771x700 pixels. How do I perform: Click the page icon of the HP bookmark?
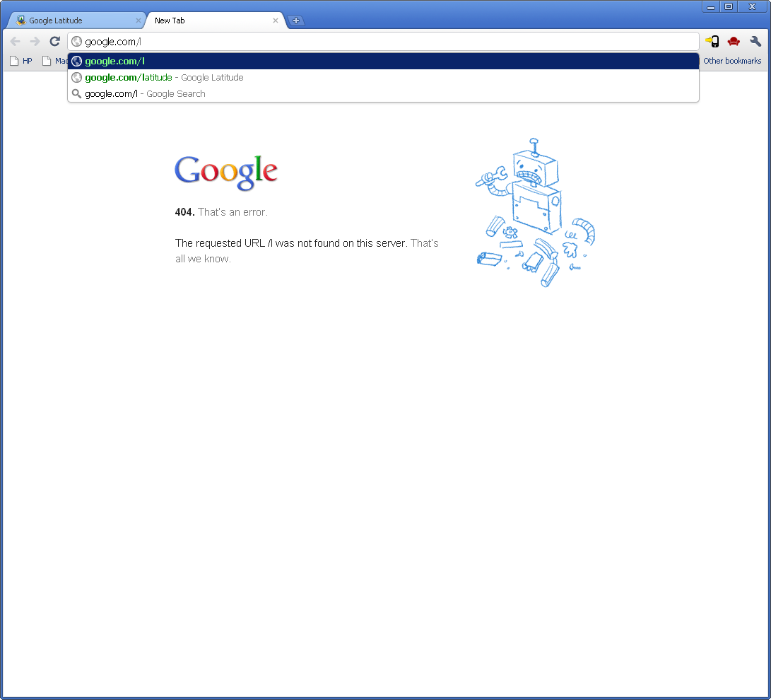tap(14, 61)
